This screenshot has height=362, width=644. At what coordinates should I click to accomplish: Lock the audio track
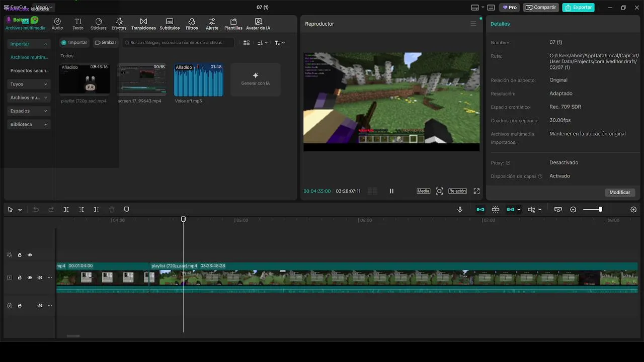(x=20, y=306)
